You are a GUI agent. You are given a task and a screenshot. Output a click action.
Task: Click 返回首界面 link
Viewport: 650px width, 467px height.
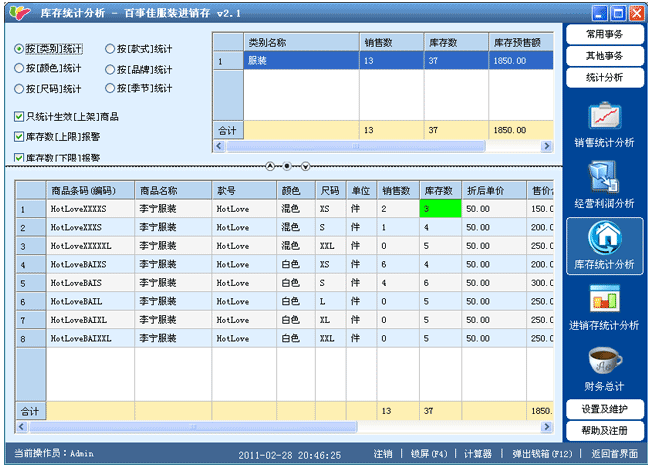pos(614,454)
